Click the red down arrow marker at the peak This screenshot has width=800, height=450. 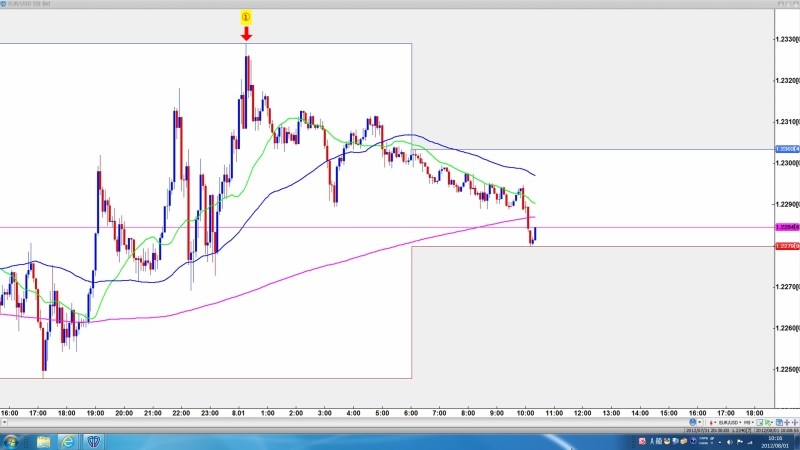click(246, 34)
